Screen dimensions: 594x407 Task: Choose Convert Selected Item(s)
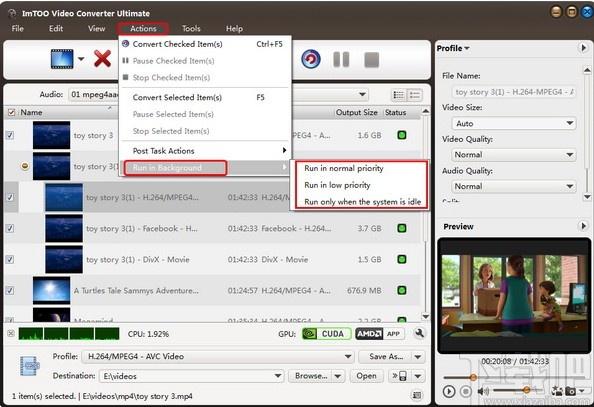(x=205, y=97)
